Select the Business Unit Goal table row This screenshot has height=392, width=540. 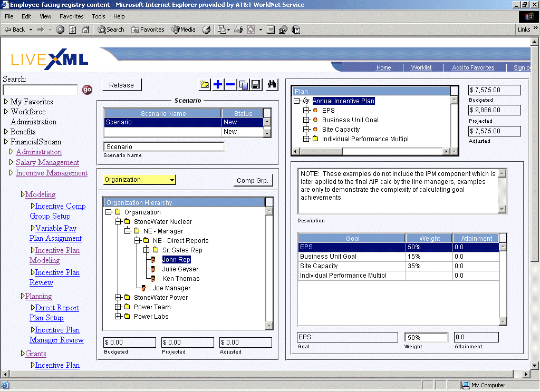pos(399,257)
